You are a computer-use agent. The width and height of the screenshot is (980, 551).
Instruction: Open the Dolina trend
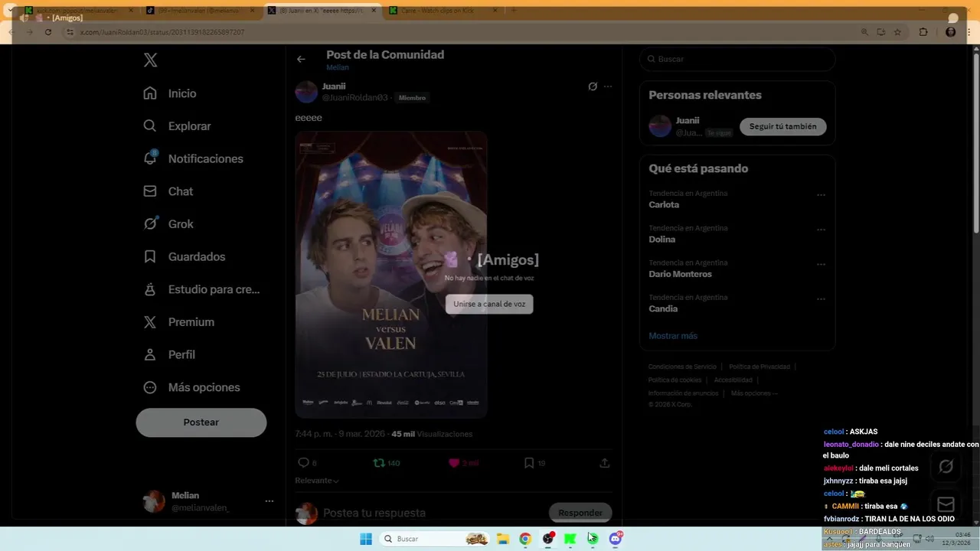(662, 240)
